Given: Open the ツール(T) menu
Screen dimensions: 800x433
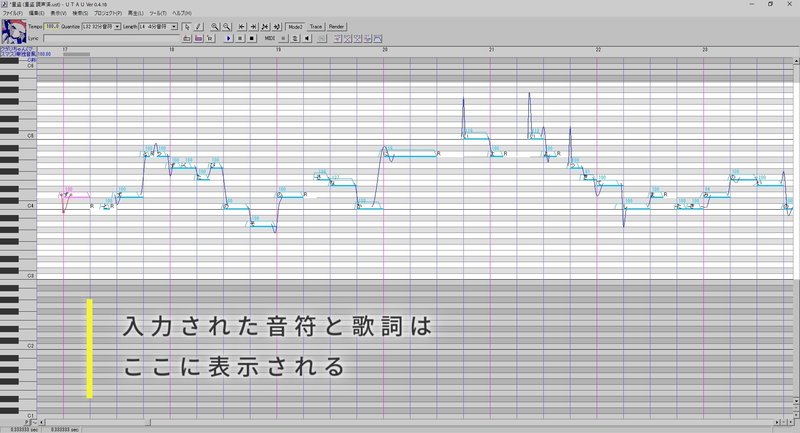Looking at the screenshot, I should point(158,13).
